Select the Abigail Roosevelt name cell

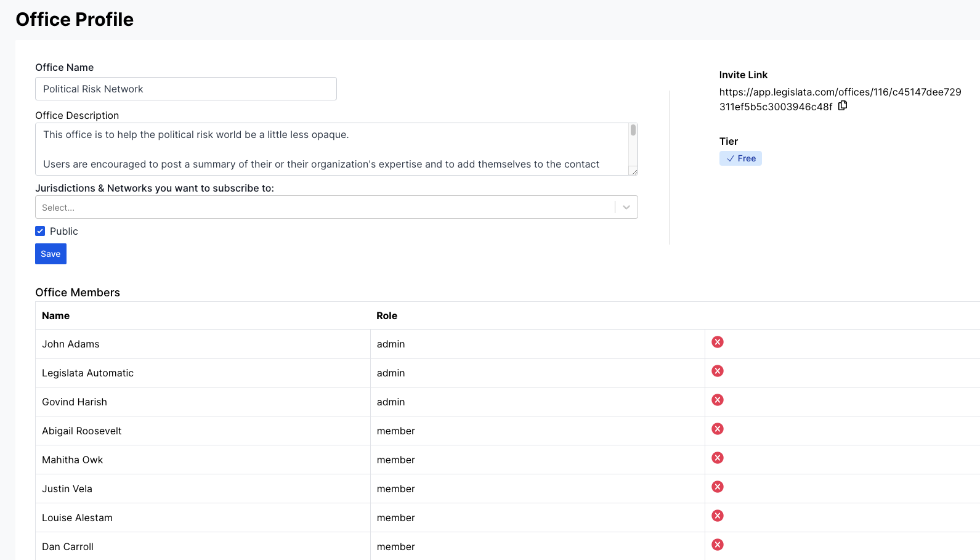pos(203,431)
